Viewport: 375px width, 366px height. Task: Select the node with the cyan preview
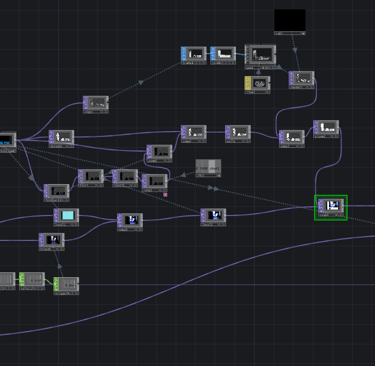tap(66, 217)
